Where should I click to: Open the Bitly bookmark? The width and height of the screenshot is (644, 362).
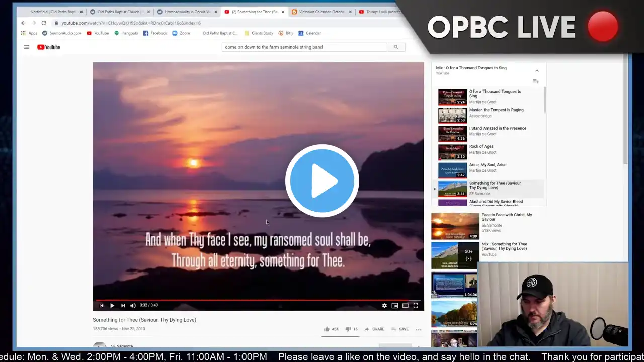coord(286,33)
